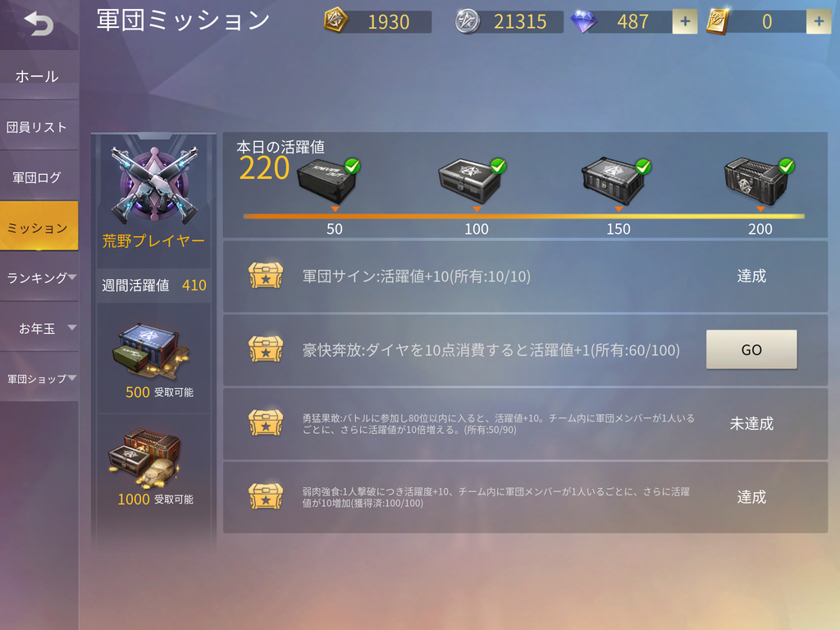Tap the blue diamond icon
This screenshot has height=630, width=840.
coord(583,21)
